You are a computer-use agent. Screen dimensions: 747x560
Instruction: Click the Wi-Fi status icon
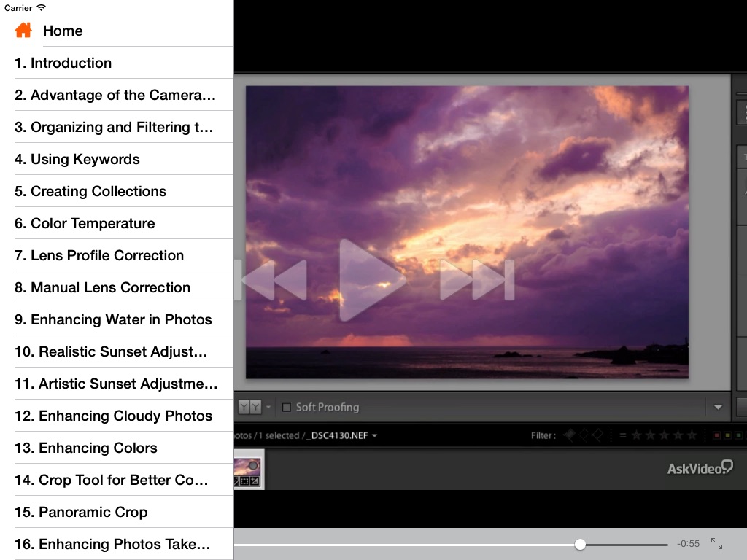(42, 7)
